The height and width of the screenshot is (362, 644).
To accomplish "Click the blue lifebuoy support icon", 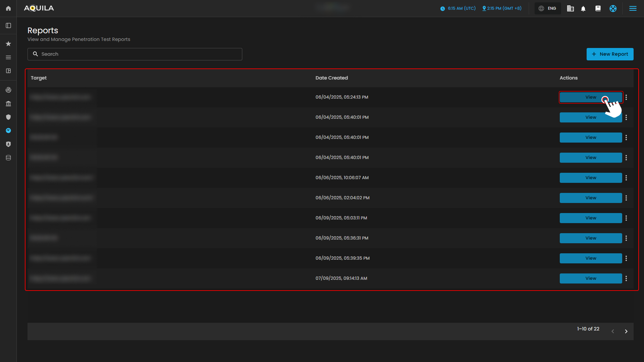I will tap(613, 9).
